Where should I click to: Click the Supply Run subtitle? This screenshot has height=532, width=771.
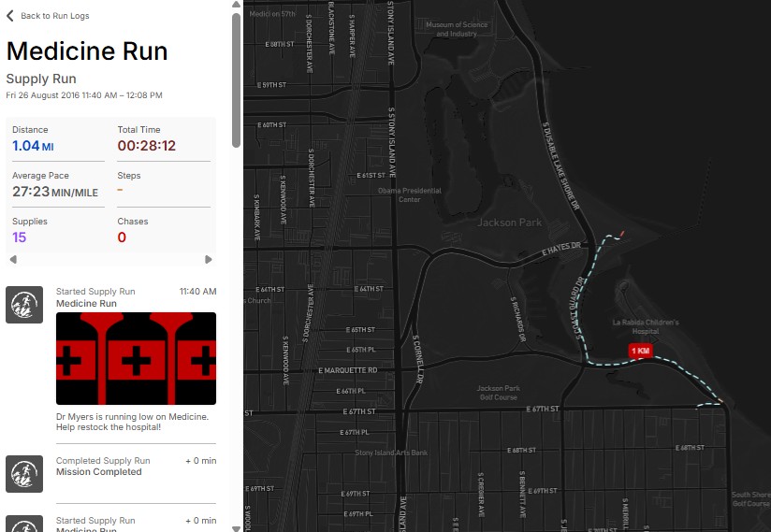coord(41,79)
